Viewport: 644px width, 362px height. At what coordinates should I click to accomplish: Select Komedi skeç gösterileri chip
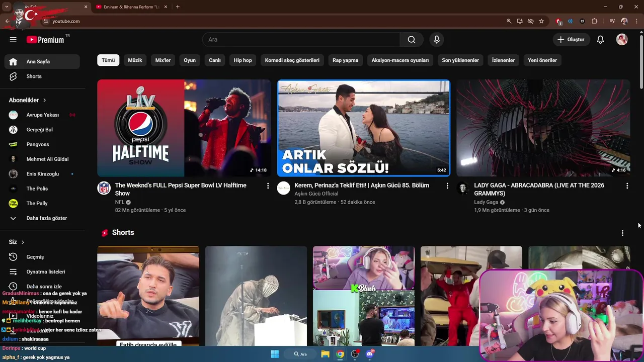coord(292,60)
